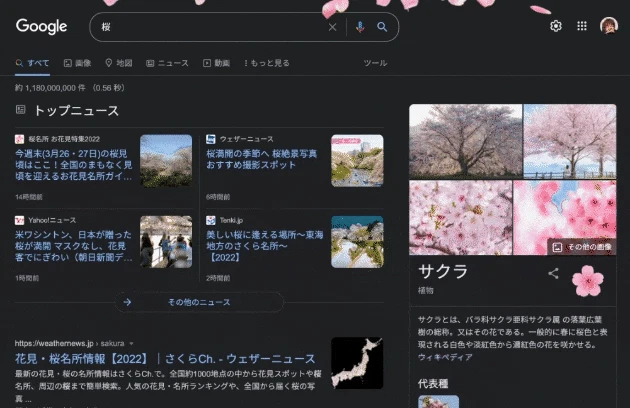
Task: Click the Google logo
Action: point(41,27)
